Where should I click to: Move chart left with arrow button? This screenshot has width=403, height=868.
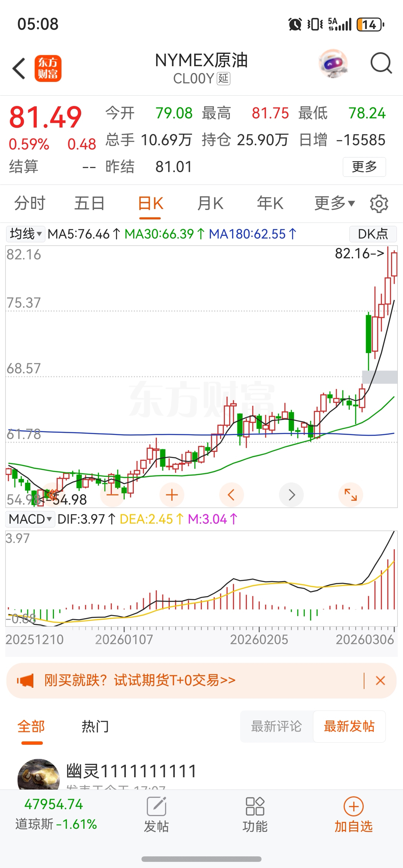(231, 495)
